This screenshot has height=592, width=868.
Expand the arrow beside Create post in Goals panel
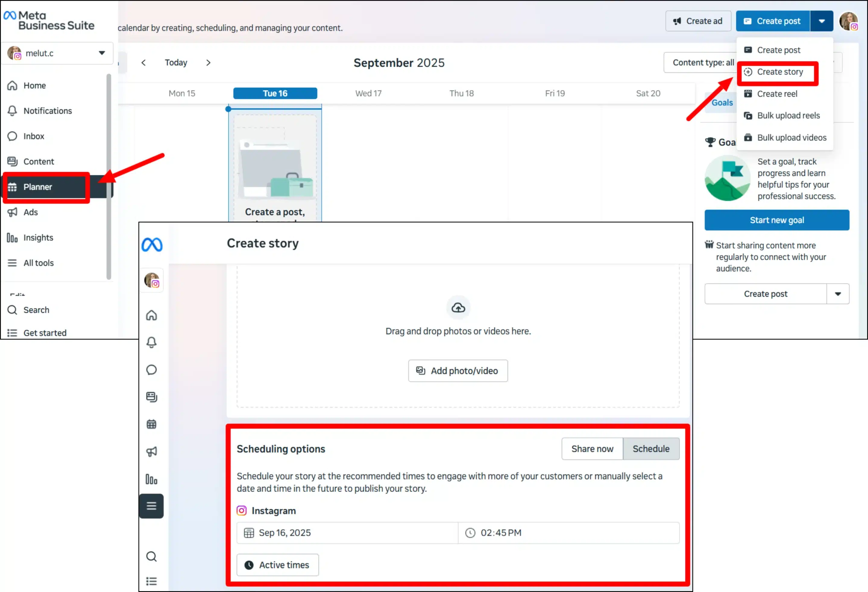(838, 294)
